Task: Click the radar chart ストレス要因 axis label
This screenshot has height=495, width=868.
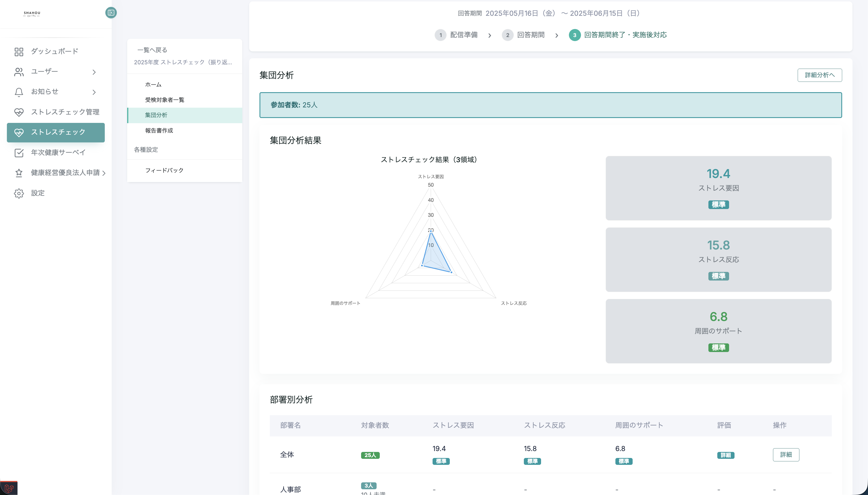Action: click(431, 177)
